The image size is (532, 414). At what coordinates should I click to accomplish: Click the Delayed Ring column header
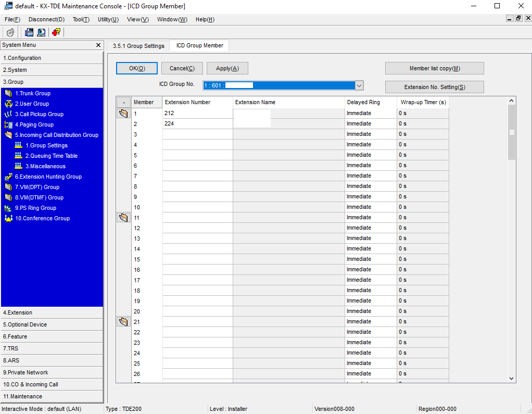point(371,103)
